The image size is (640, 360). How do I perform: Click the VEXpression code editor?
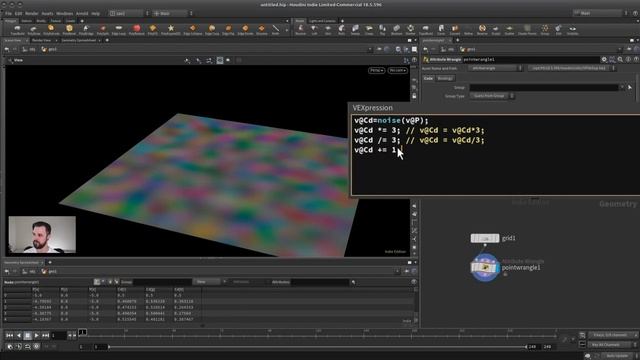tap(496, 155)
